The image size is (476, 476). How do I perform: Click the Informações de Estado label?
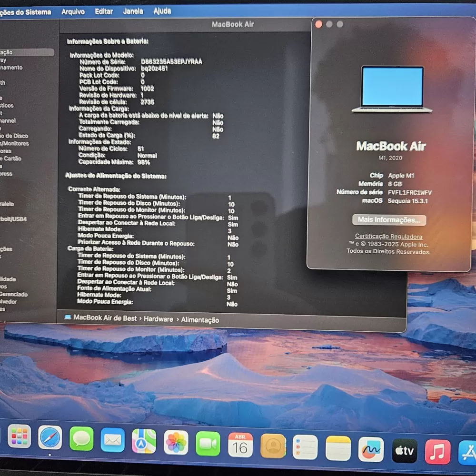[100, 142]
